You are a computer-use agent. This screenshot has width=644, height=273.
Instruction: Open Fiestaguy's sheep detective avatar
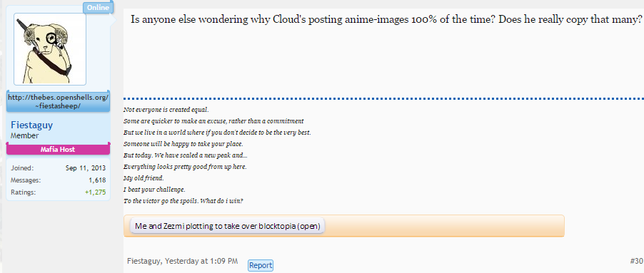point(50,48)
